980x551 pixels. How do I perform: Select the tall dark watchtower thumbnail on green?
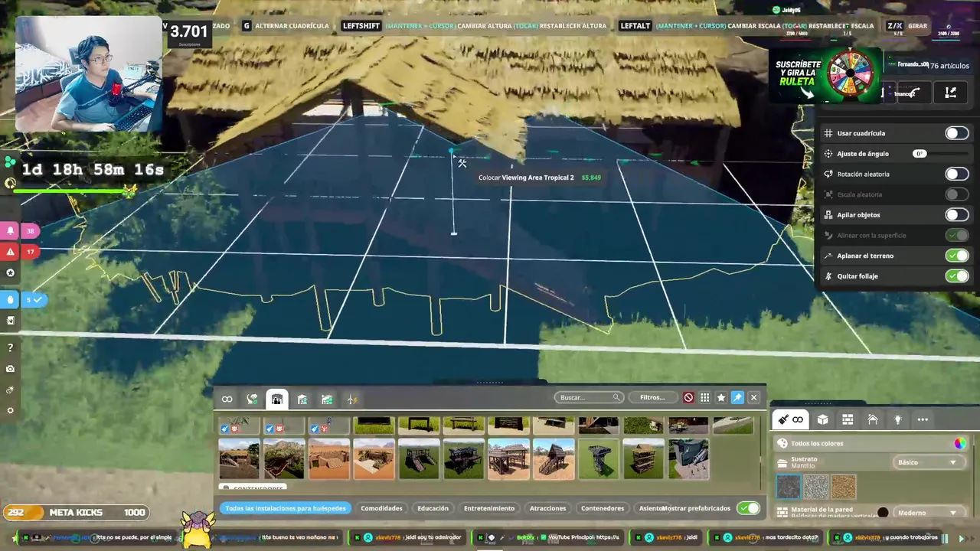[x=599, y=458]
